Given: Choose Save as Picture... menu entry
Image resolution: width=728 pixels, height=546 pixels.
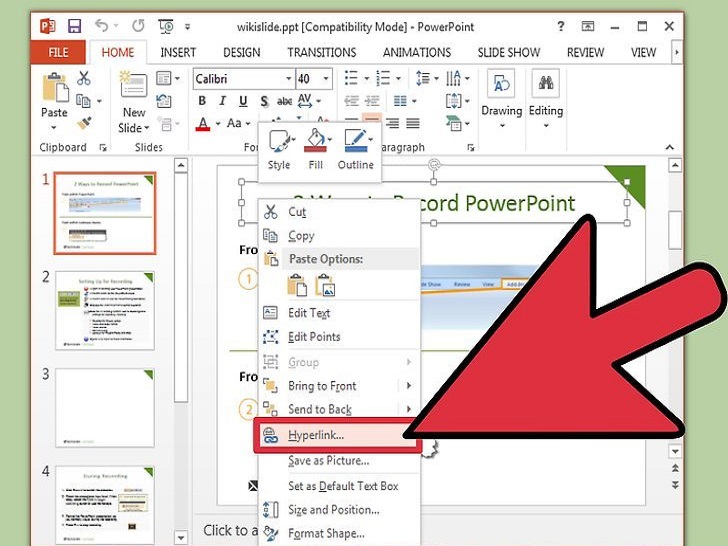Looking at the screenshot, I should tap(339, 461).
